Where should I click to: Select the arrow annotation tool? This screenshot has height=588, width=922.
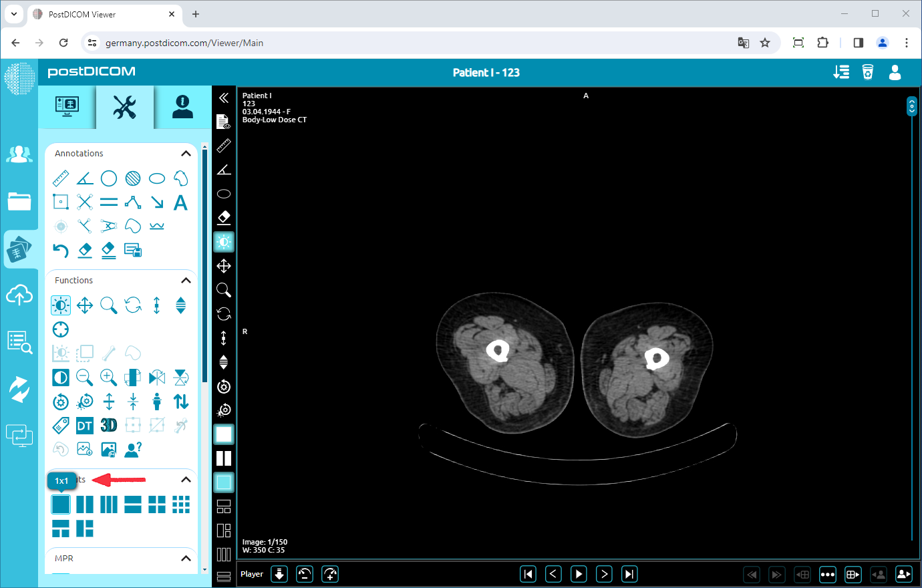[156, 202]
